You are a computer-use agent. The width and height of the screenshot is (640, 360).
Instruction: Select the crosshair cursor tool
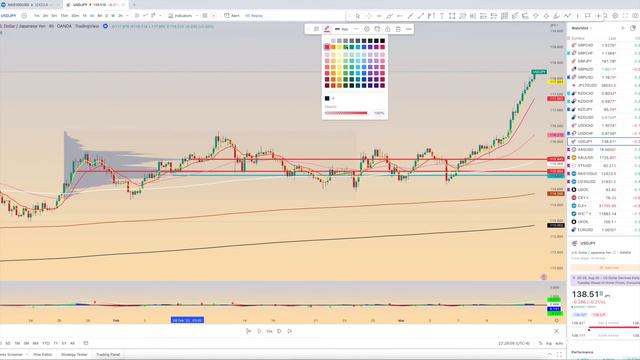(x=369, y=16)
